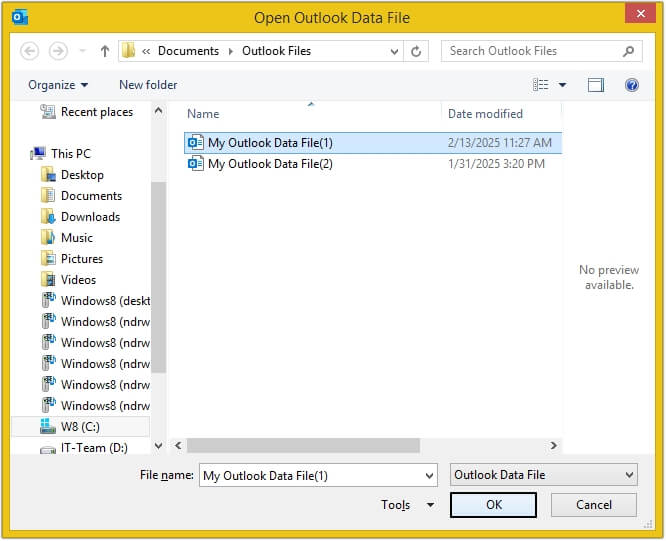Open the Music folder

click(76, 238)
